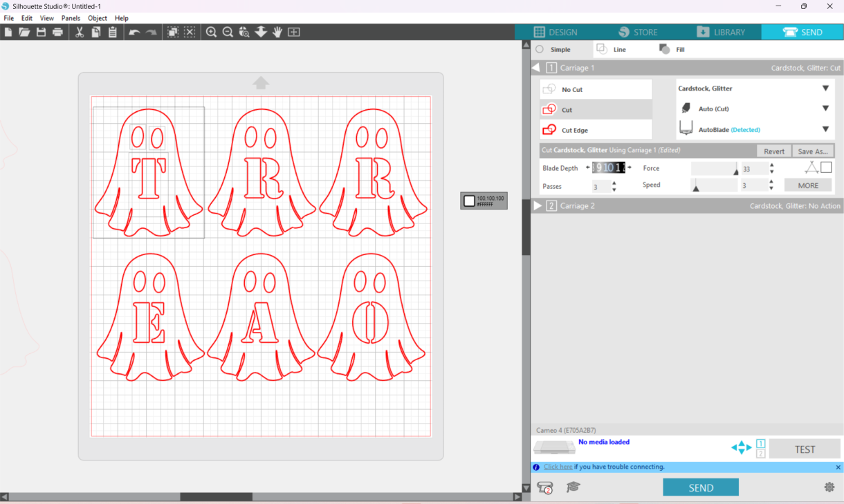Screen dimensions: 844x504
Task: Select the Pan hand tool
Action: click(x=277, y=32)
